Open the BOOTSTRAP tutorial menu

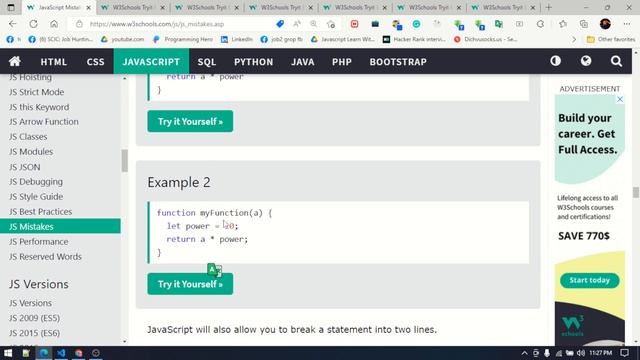point(398,62)
